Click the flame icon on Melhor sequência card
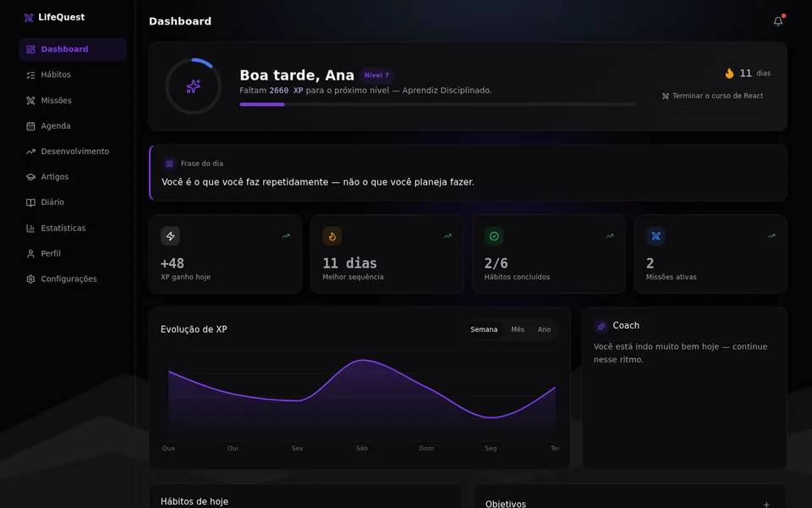Viewport: 812px width, 508px height. (332, 236)
